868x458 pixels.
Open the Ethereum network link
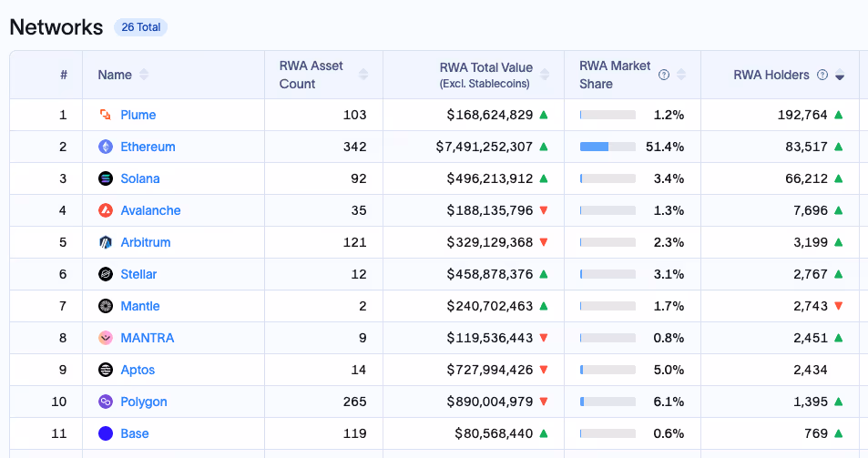tap(148, 147)
